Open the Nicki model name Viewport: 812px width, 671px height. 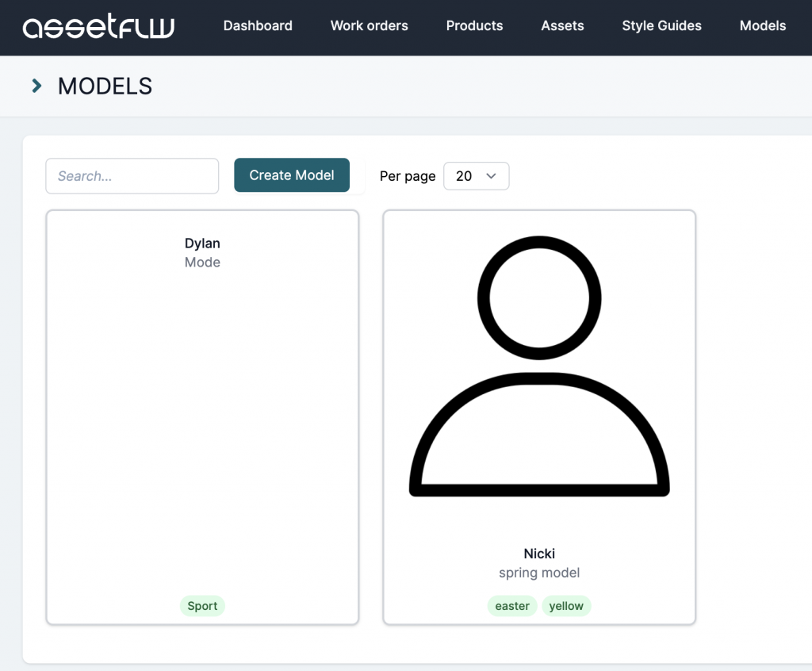click(x=539, y=554)
